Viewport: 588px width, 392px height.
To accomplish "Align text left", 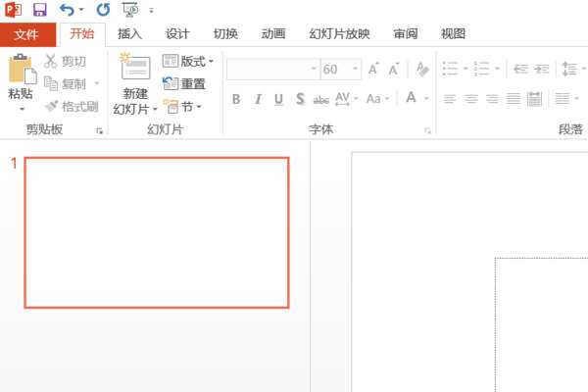I will (x=450, y=99).
